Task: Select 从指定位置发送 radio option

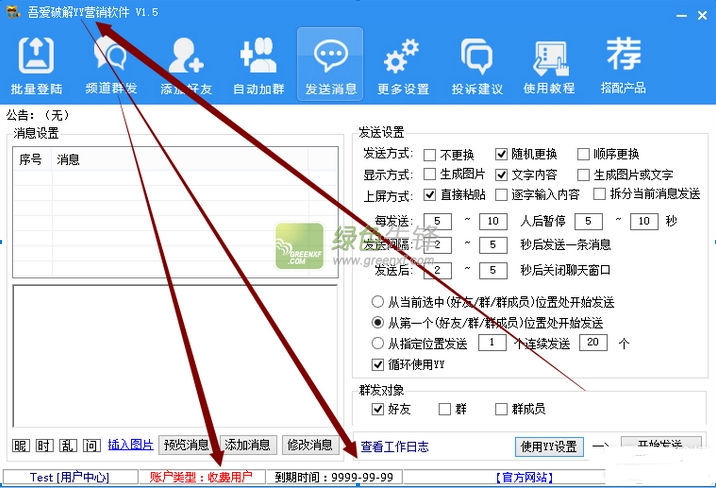Action: pos(377,343)
